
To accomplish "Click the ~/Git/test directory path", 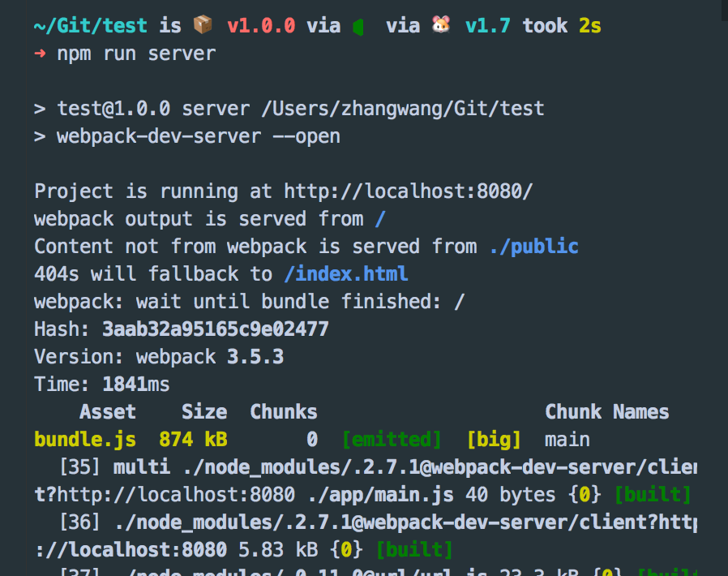I will (91, 26).
